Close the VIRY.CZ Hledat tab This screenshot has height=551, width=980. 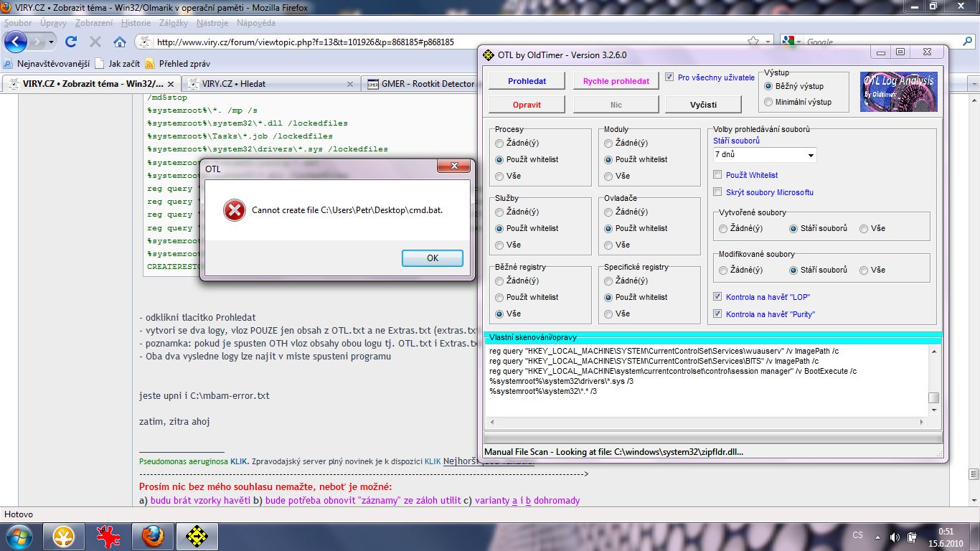point(350,84)
